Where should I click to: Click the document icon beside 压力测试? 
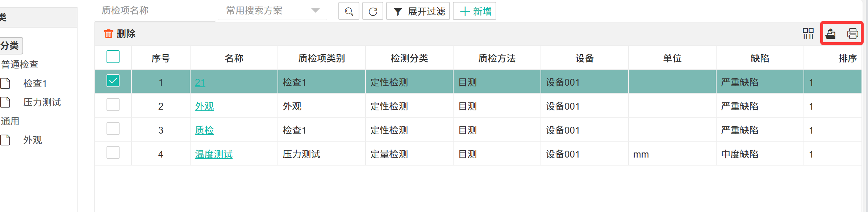pos(5,102)
